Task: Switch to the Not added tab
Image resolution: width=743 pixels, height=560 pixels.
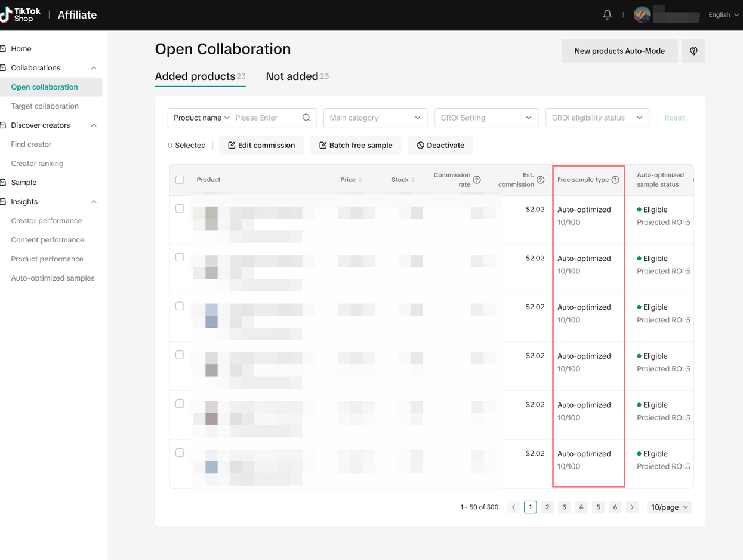Action: [x=292, y=76]
